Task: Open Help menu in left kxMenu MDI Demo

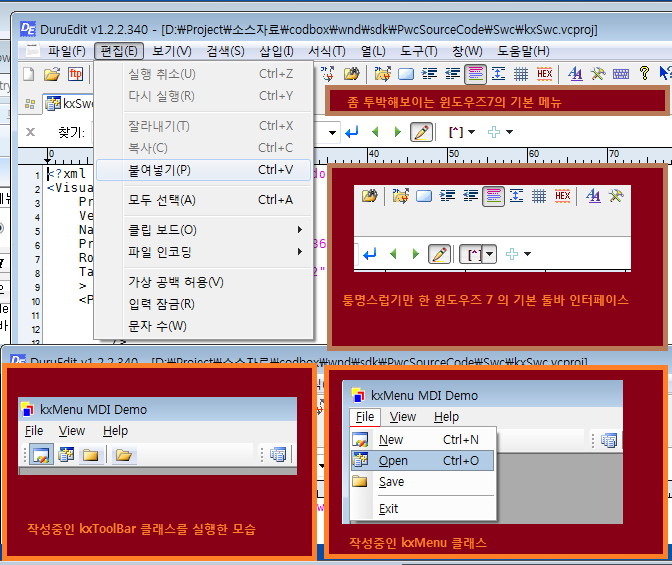Action: [x=116, y=431]
